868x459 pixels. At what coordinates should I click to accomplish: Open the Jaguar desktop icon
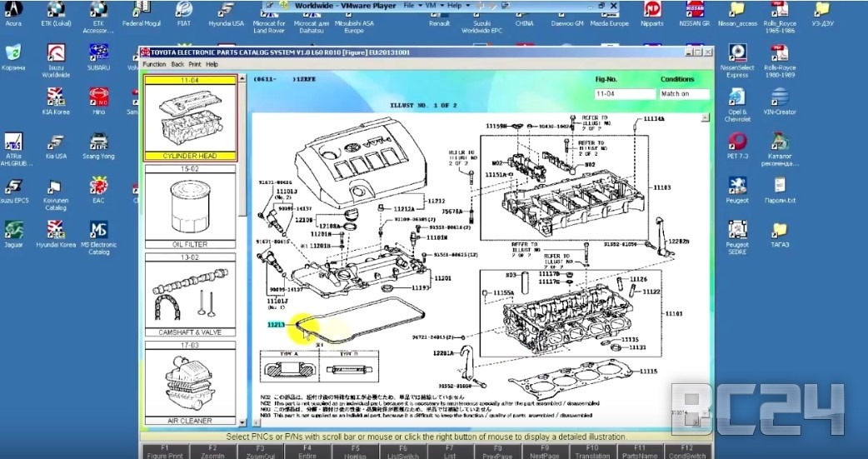click(13, 230)
